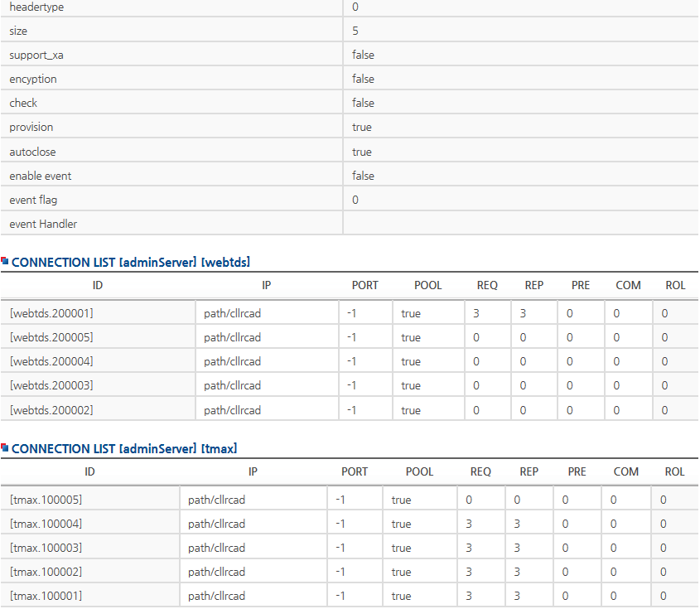The width and height of the screenshot is (700, 609).
Task: Click the ID column header in webtds table
Action: pos(98,285)
